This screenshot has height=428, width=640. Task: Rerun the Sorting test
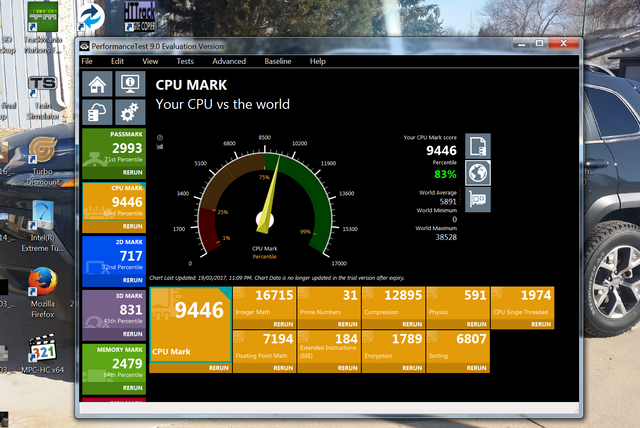coord(476,368)
